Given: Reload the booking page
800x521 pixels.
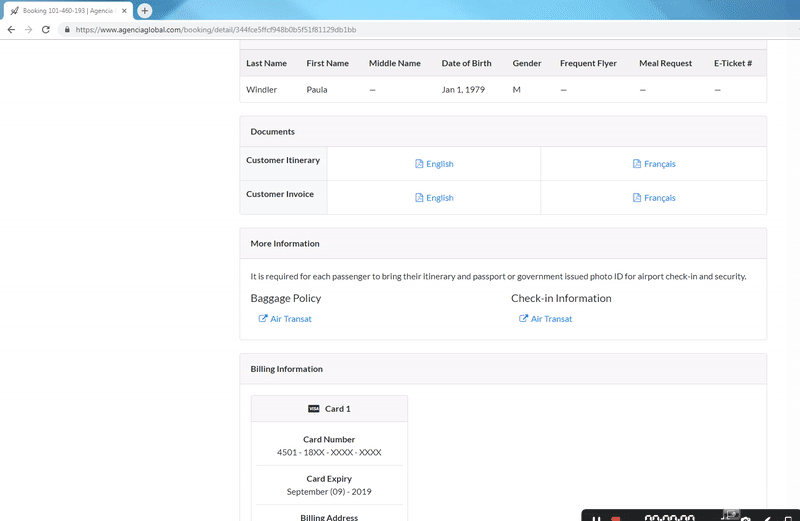Looking at the screenshot, I should pyautogui.click(x=46, y=30).
